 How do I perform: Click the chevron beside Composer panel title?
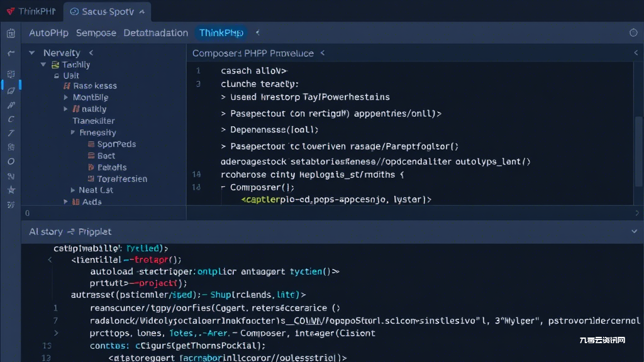pyautogui.click(x=323, y=53)
